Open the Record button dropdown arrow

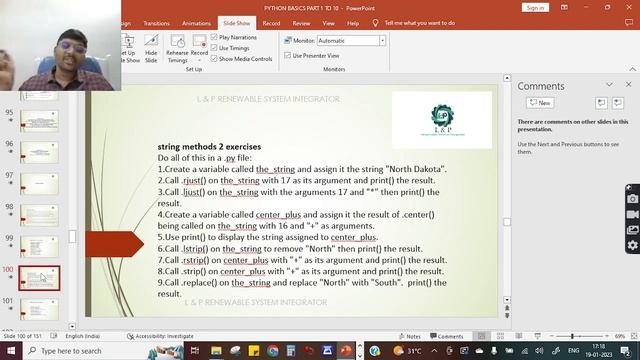(x=199, y=60)
